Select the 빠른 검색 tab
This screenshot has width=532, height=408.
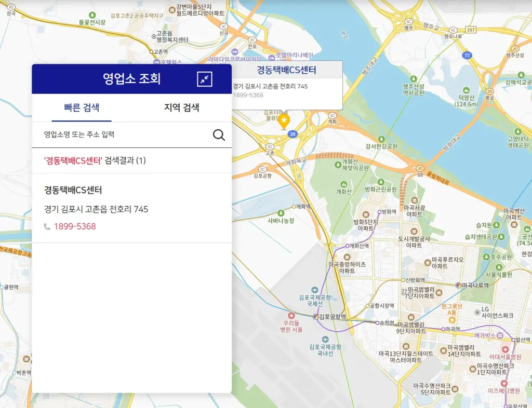(x=81, y=107)
